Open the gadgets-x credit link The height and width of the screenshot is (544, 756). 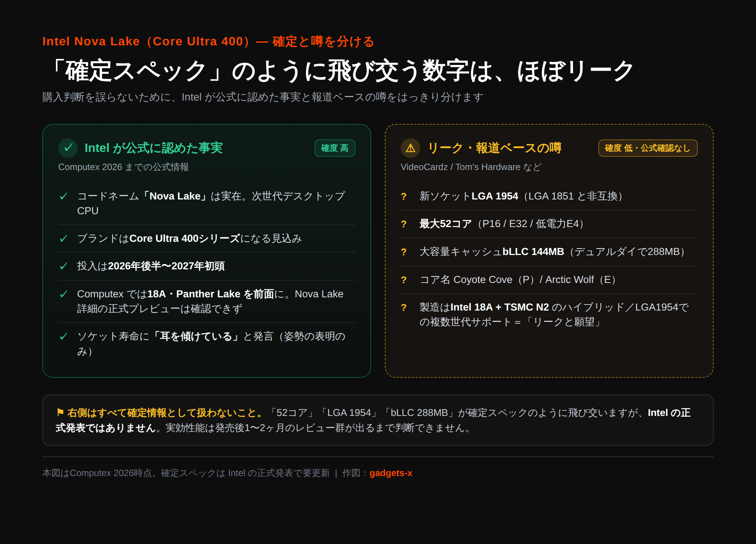coord(391,473)
